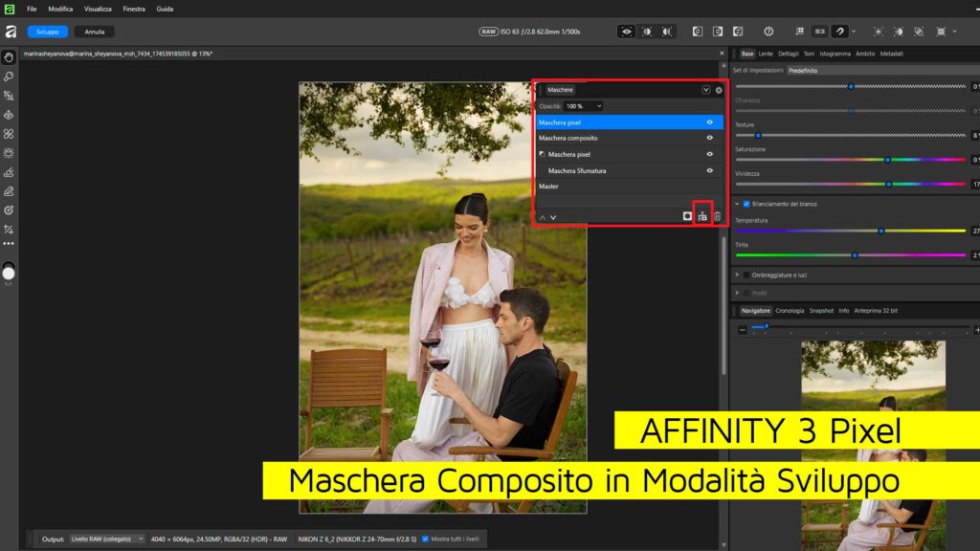This screenshot has width=980, height=551.
Task: Open the dropdown arrow at the toolbar's right end
Action: pos(954,32)
